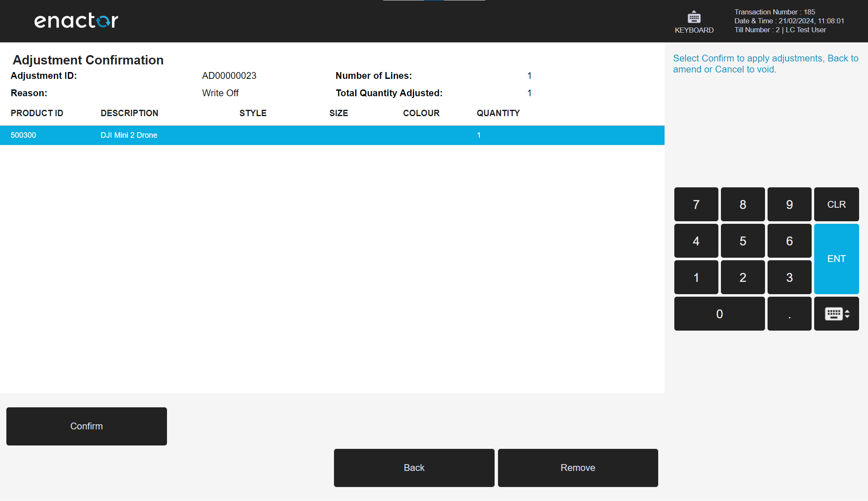Image resolution: width=868 pixels, height=501 pixels.
Task: Click the PRODUCT ID column header
Action: [x=37, y=113]
